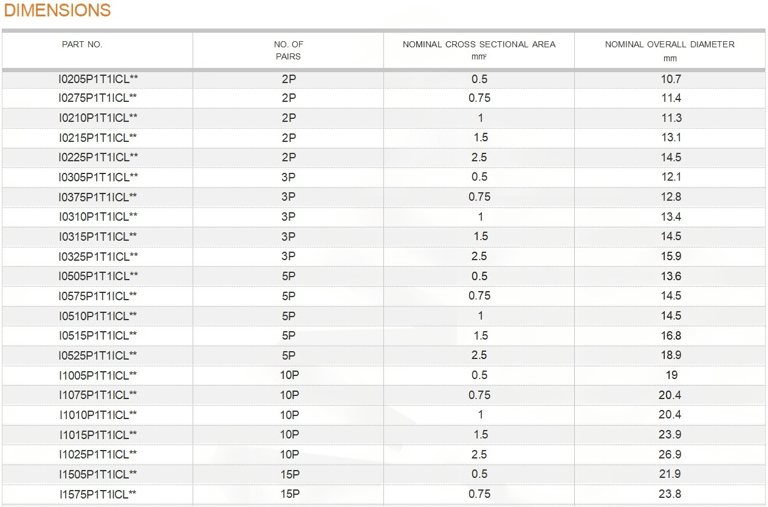The height and width of the screenshot is (507, 768).
Task: Click the 15P pairs cell for I1505P1T1ICL**
Action: point(289,474)
